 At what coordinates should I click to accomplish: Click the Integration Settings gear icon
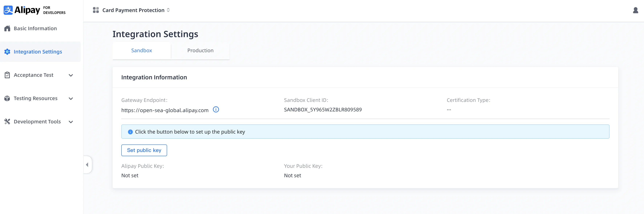(x=7, y=52)
